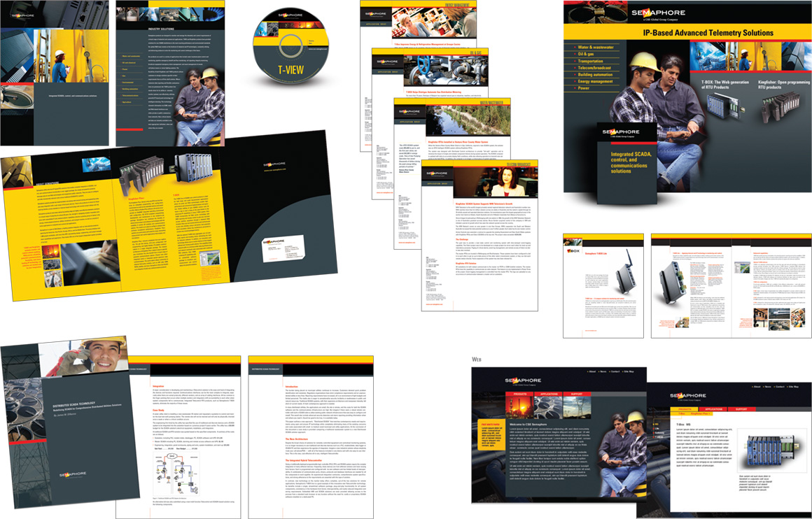Click News link on T-Box MS web page
Screen dimensions: 812x519
click(x=768, y=387)
